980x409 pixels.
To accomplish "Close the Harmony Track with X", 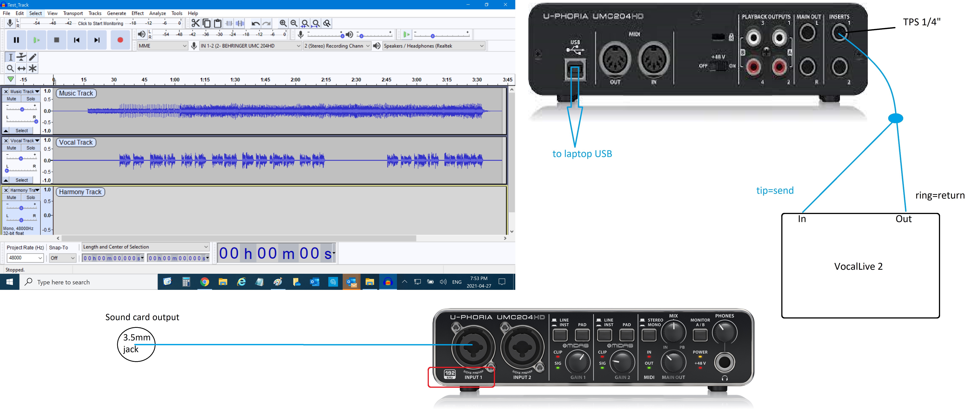I will click(x=6, y=190).
